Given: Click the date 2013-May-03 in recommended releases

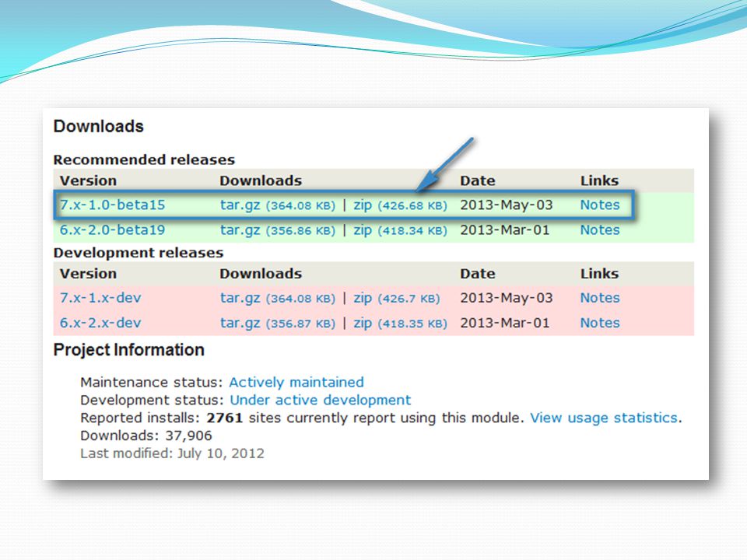Looking at the screenshot, I should pyautogui.click(x=507, y=205).
